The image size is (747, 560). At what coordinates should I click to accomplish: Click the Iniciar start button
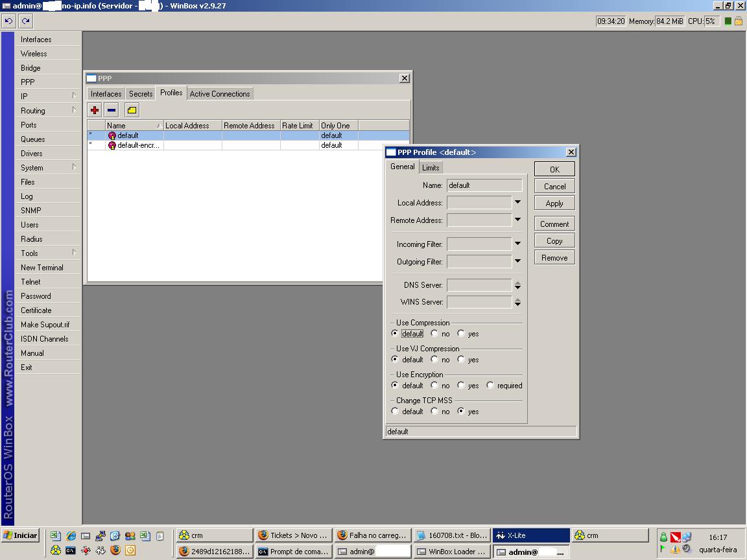coord(21,535)
